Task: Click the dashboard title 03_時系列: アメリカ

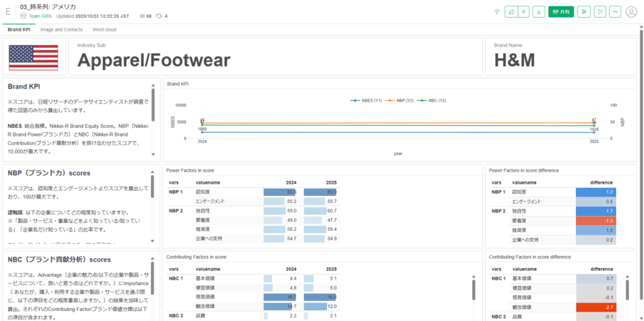Action: pos(48,7)
